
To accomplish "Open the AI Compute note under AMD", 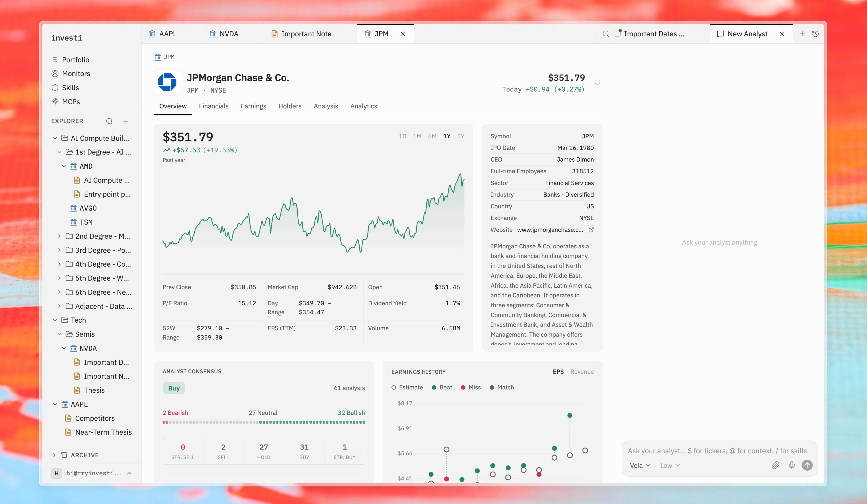I will [x=107, y=180].
